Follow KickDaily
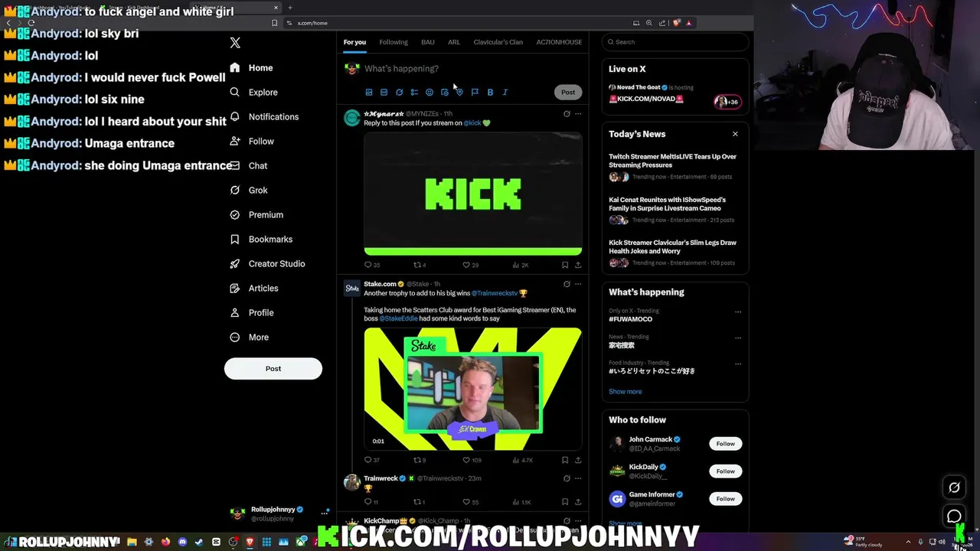 [x=725, y=471]
